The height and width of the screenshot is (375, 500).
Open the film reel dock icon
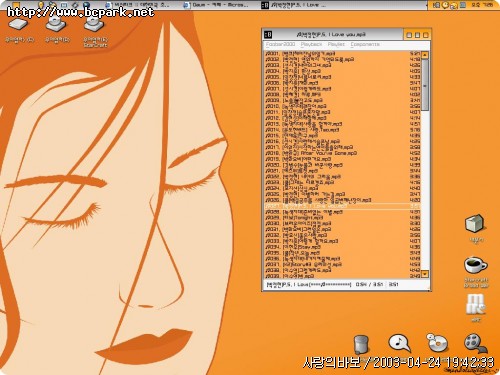[475, 343]
